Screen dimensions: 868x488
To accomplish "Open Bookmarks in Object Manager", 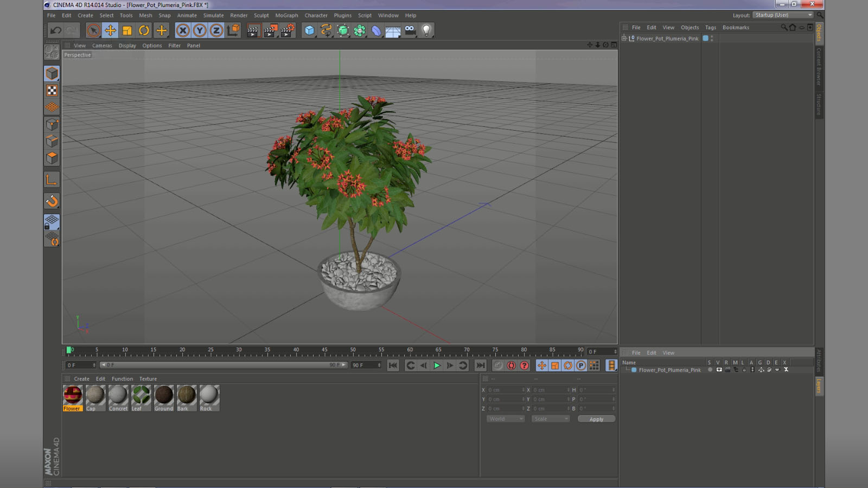I will pyautogui.click(x=736, y=27).
